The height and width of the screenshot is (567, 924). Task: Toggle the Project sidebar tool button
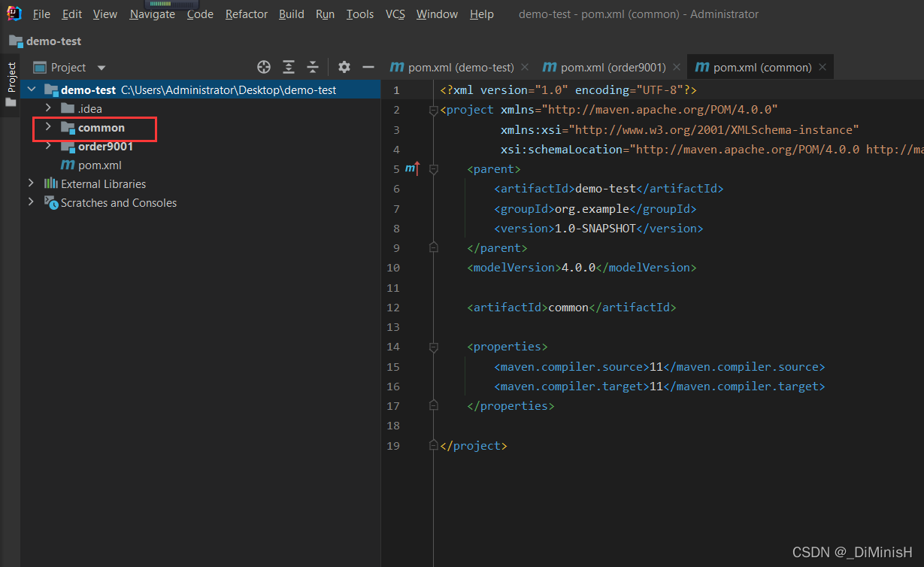click(11, 77)
